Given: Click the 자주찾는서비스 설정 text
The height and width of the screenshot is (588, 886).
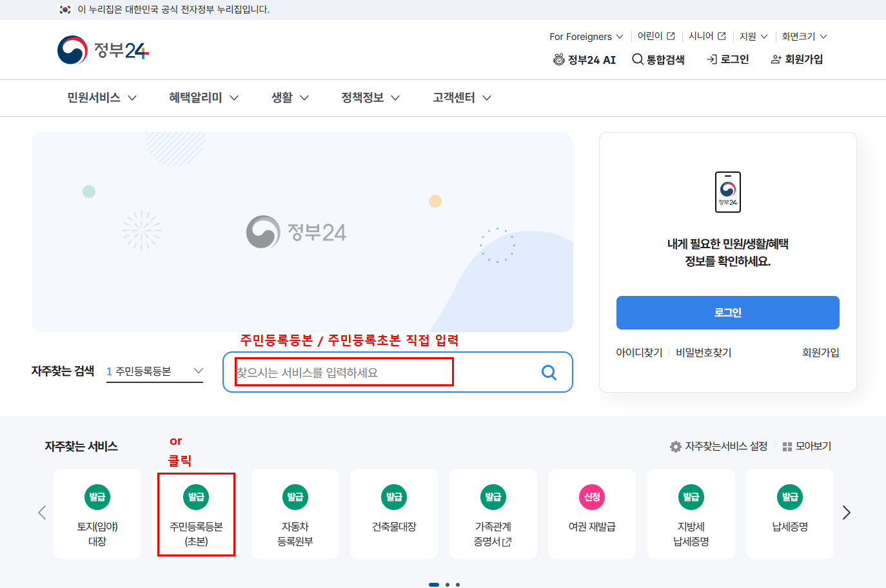Looking at the screenshot, I should [726, 446].
